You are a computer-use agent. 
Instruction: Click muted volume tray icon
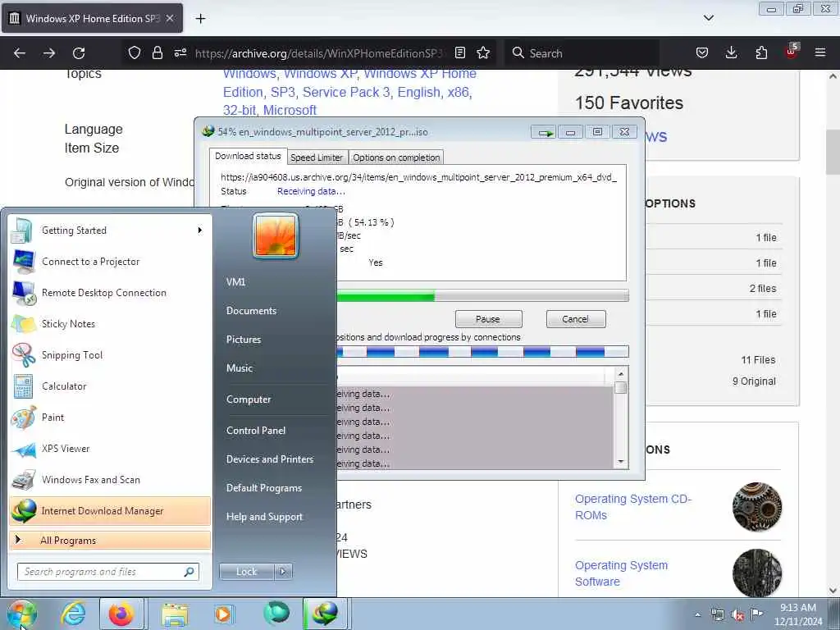pyautogui.click(x=737, y=615)
